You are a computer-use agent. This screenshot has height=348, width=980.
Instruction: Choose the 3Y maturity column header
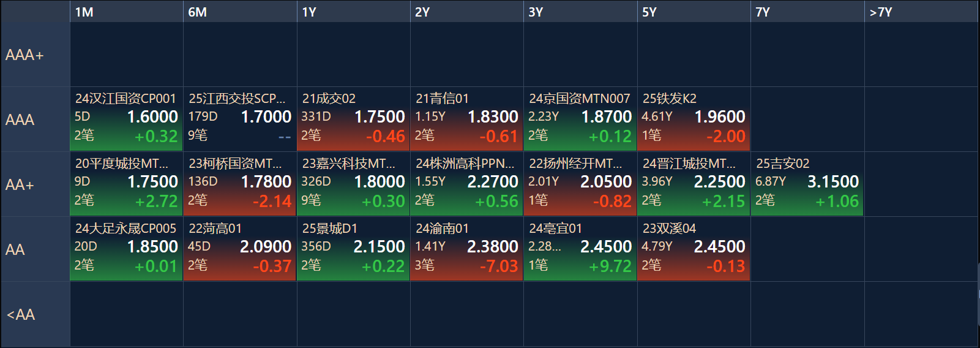point(580,12)
